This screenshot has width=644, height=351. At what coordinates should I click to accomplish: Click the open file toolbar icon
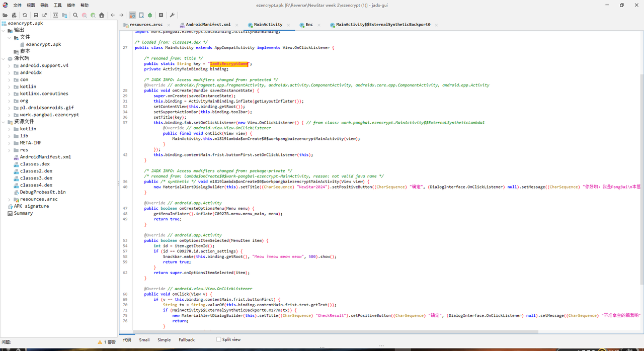click(5, 15)
